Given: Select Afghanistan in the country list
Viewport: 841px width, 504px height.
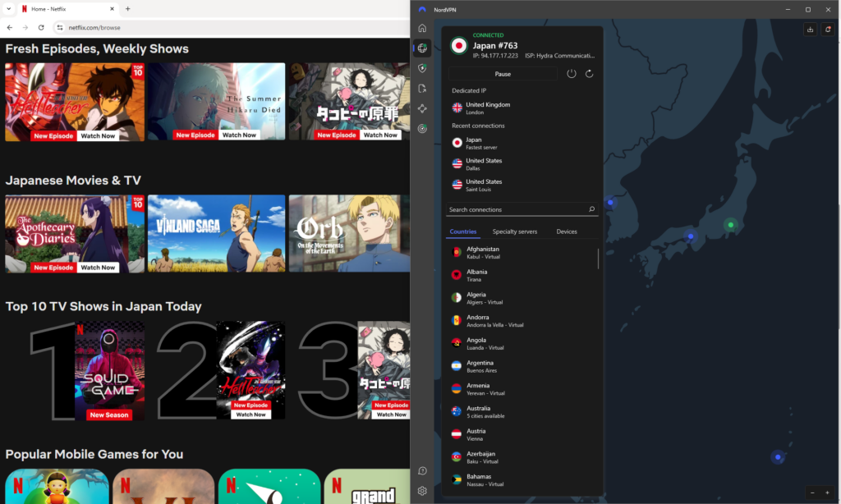Looking at the screenshot, I should (x=522, y=253).
